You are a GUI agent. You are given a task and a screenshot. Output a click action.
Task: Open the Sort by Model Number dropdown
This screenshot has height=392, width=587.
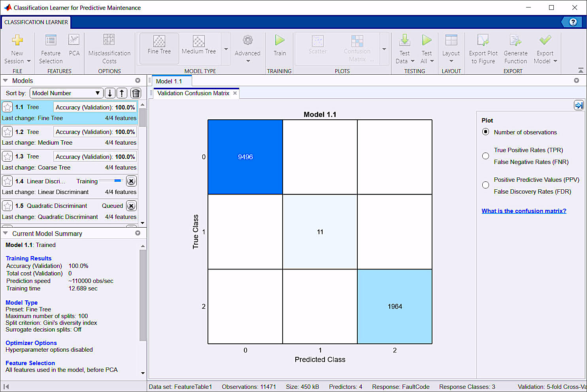[x=66, y=93]
